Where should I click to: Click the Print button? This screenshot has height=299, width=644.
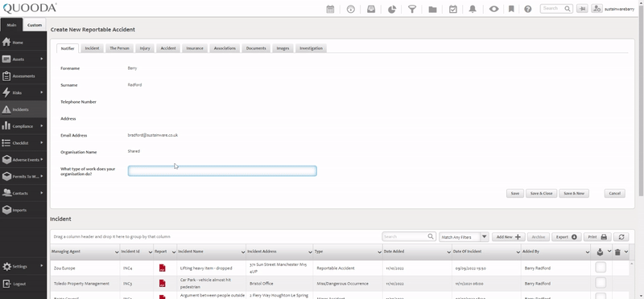[x=597, y=236]
